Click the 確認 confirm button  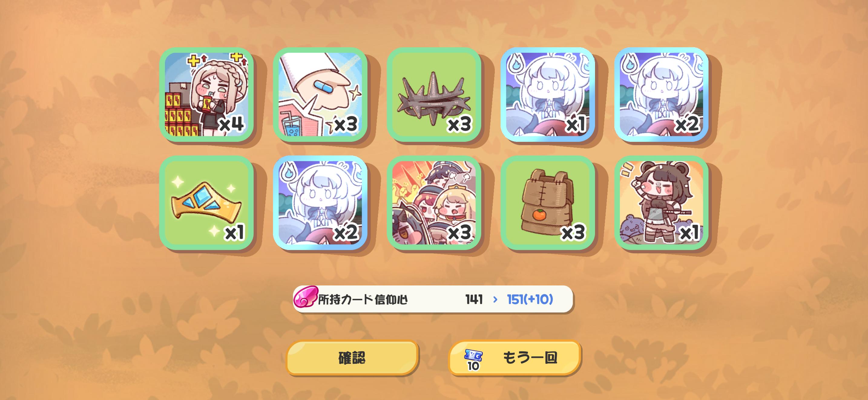pyautogui.click(x=352, y=358)
